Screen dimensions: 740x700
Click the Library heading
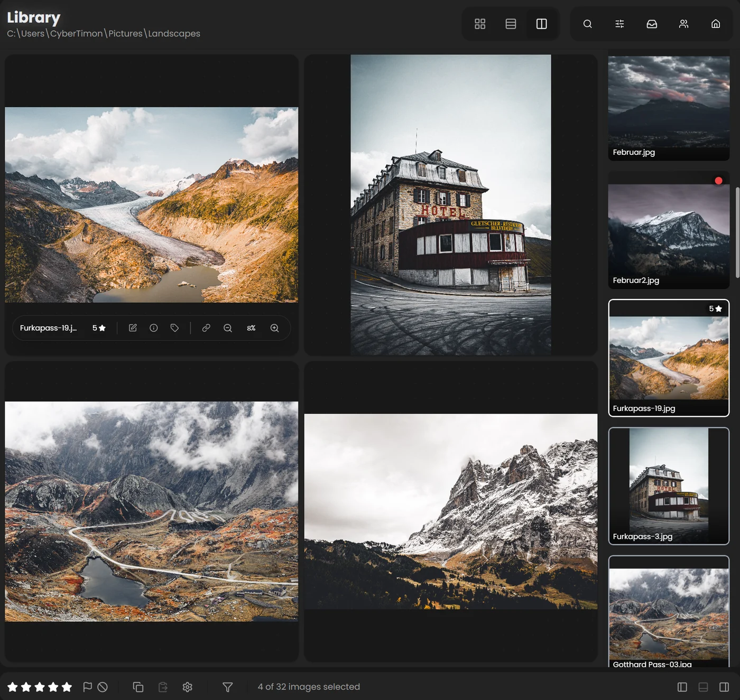[x=34, y=17]
